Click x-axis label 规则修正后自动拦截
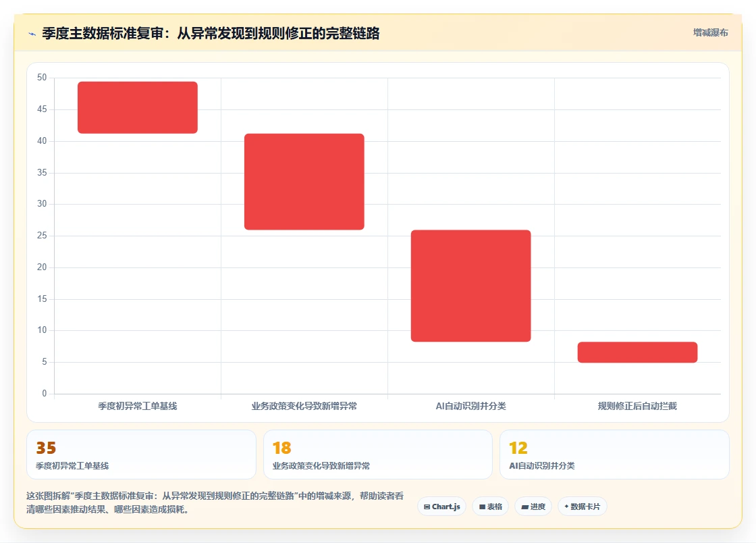 point(637,406)
